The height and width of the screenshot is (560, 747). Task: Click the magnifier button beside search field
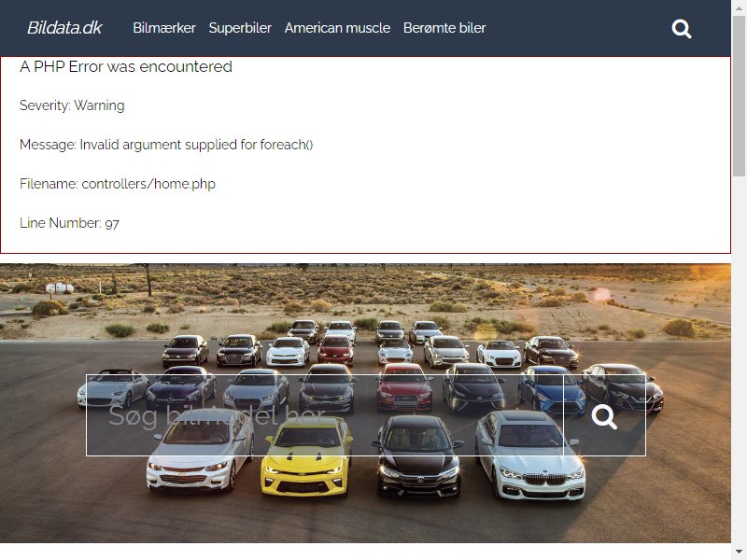[604, 415]
